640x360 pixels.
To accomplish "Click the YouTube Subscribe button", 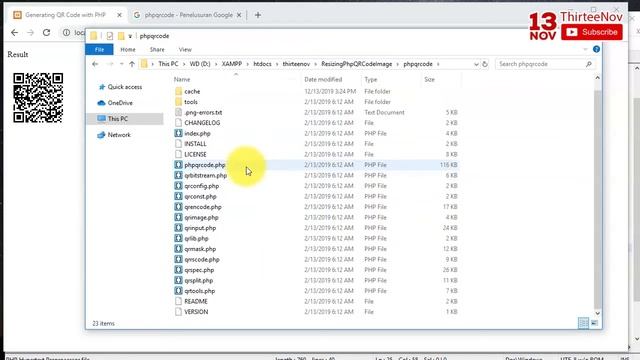I will [x=592, y=32].
